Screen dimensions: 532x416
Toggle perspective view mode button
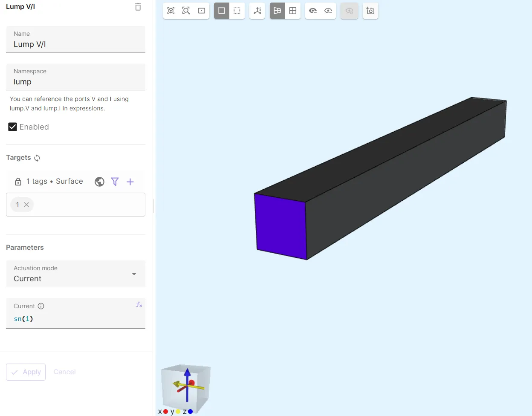coord(278,11)
